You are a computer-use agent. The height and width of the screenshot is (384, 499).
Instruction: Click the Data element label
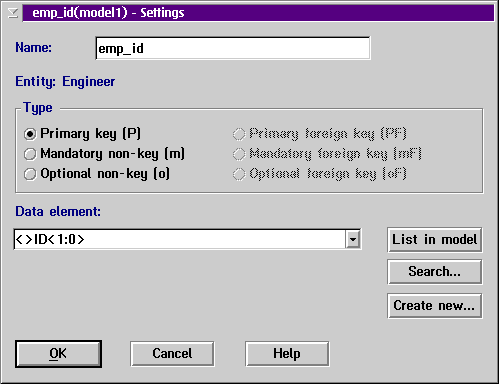tap(58, 212)
